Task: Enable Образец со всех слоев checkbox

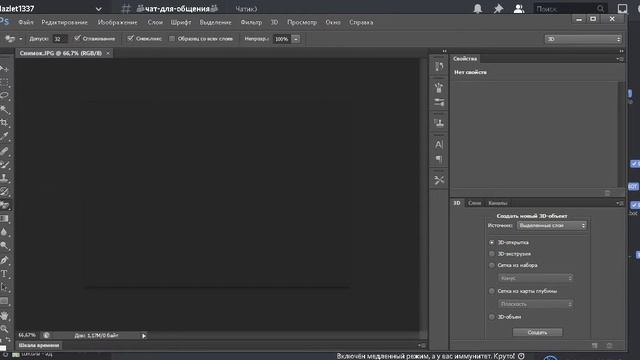Action: 172,39
